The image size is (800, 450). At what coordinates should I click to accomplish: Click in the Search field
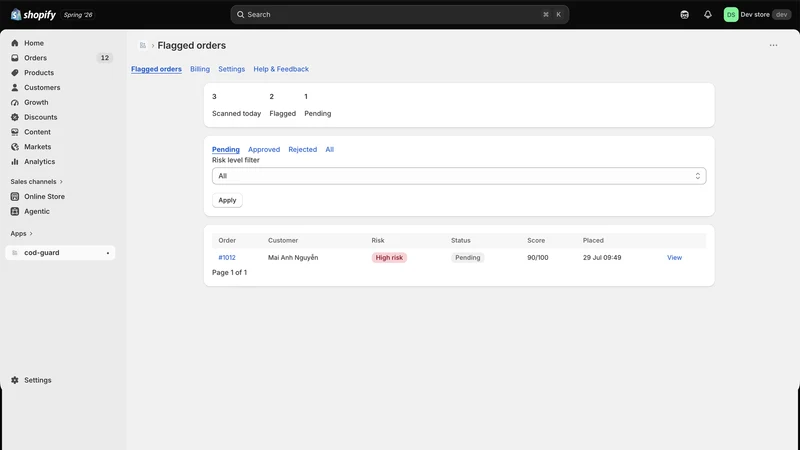click(x=399, y=15)
